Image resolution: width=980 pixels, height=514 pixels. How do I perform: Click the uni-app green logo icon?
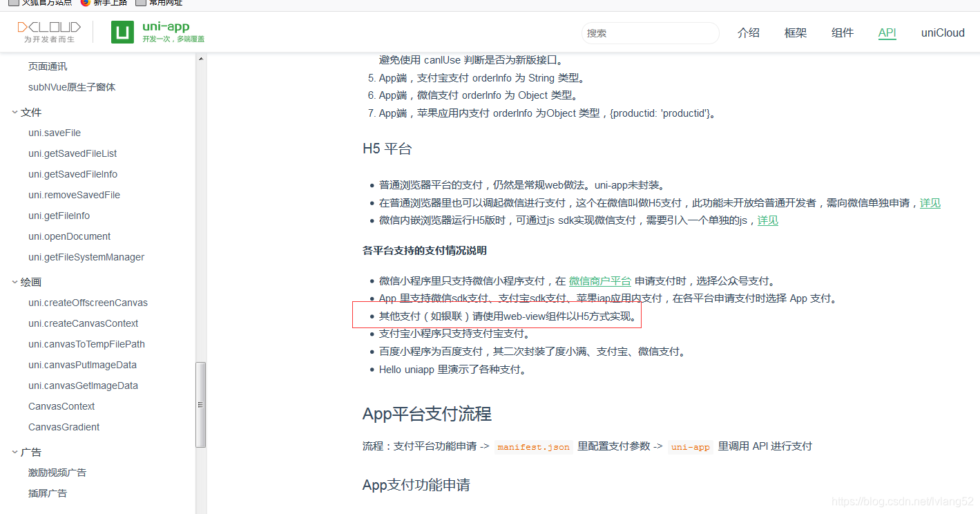[x=122, y=32]
